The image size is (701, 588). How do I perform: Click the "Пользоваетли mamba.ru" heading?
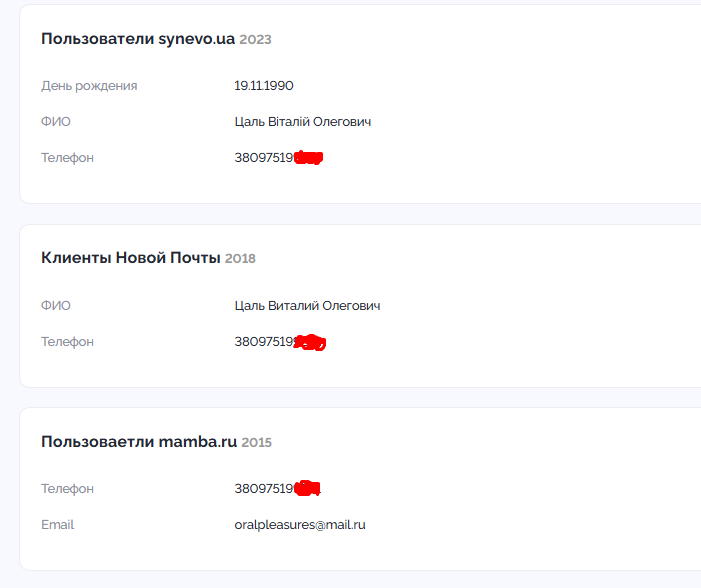point(139,442)
